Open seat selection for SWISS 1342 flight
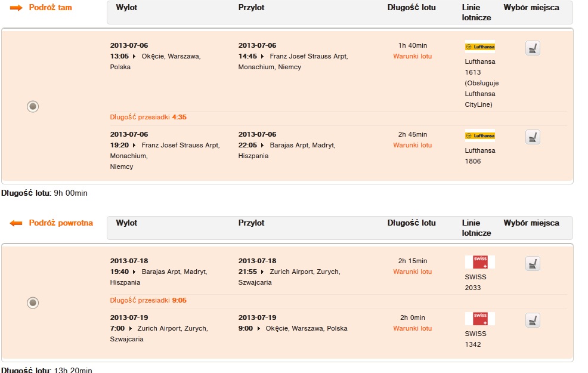This screenshot has height=373, width=588. point(533,320)
